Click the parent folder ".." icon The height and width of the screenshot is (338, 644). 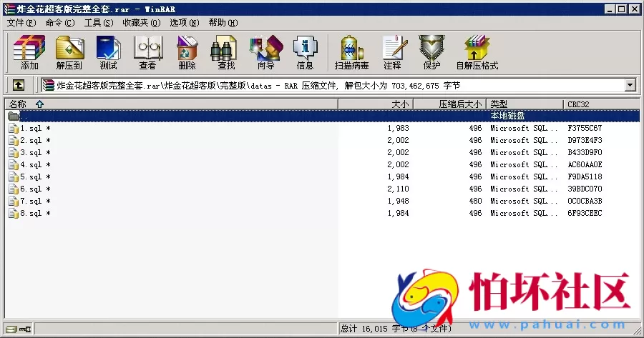(14, 116)
